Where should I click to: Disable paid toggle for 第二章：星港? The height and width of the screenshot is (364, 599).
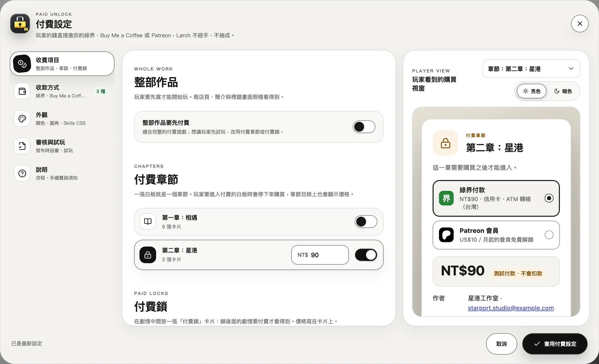366,255
